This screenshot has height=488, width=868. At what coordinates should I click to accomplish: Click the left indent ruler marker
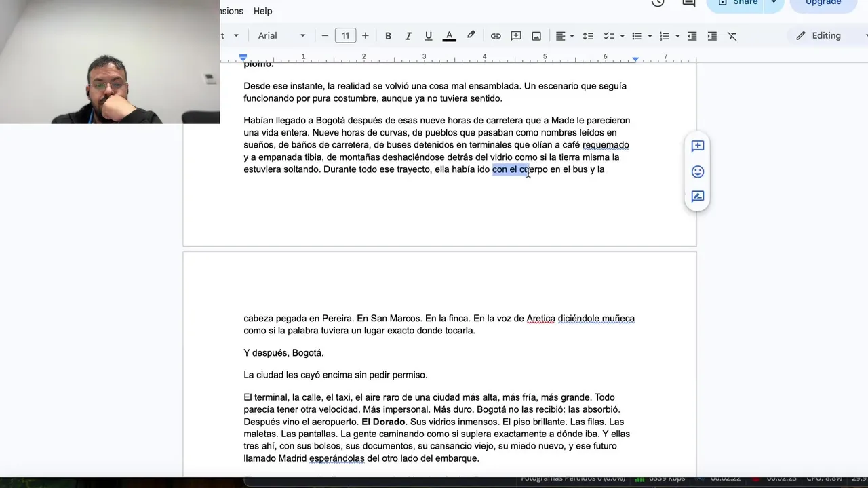click(x=243, y=58)
